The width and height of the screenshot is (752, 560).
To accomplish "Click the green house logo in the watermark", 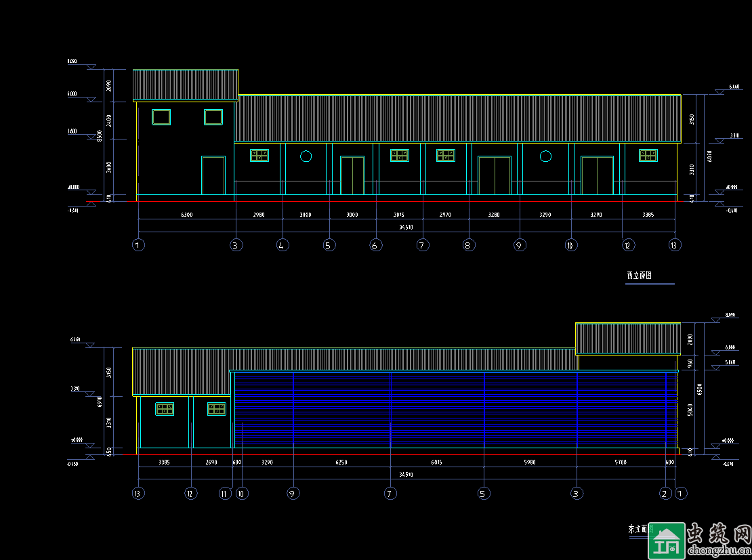I will 667,541.
